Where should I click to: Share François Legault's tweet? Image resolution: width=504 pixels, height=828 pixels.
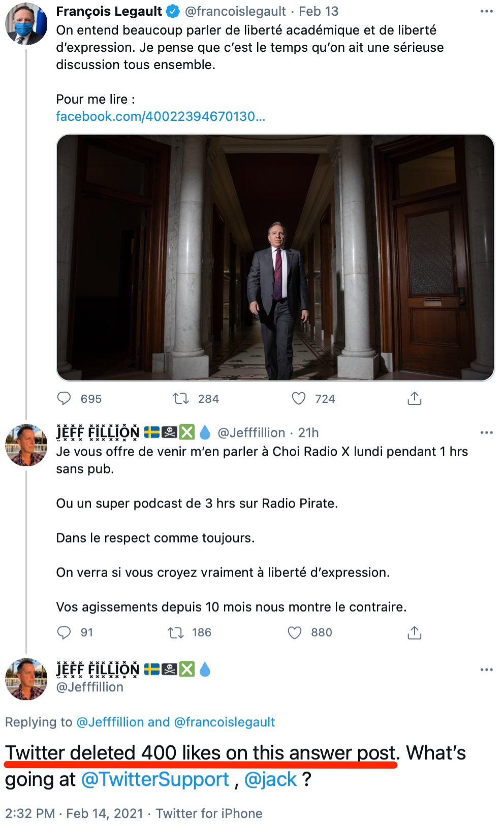415,398
